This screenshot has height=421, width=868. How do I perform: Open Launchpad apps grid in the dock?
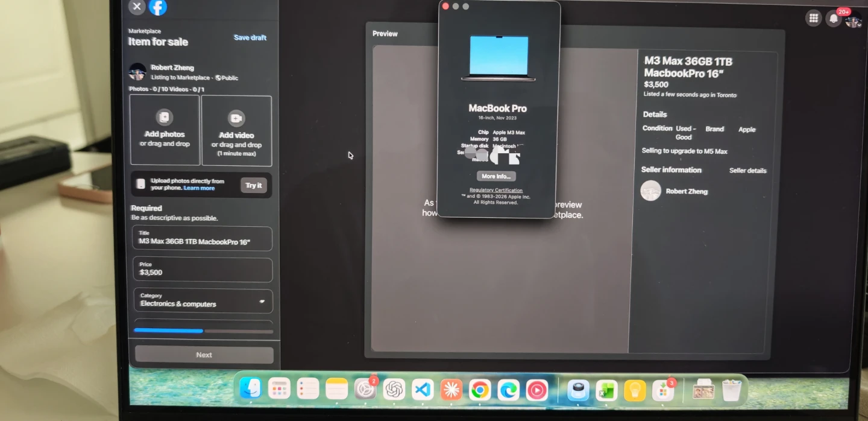coord(279,389)
